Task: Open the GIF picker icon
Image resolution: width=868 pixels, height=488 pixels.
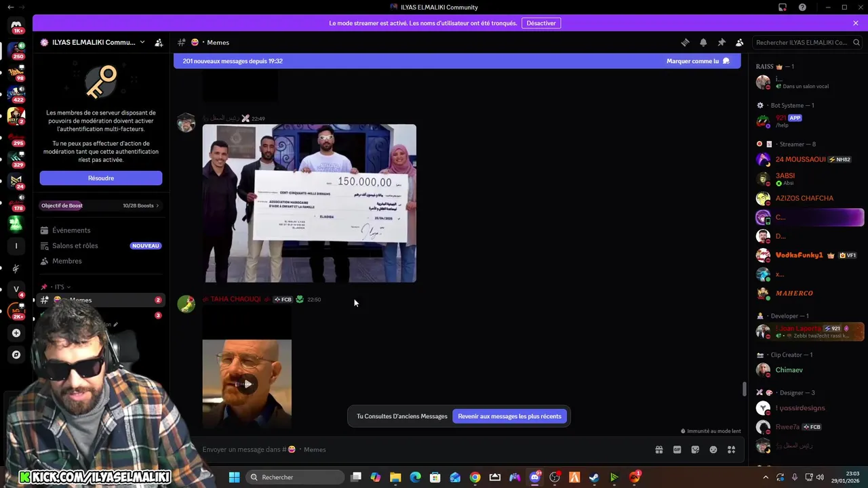Action: 677,449
